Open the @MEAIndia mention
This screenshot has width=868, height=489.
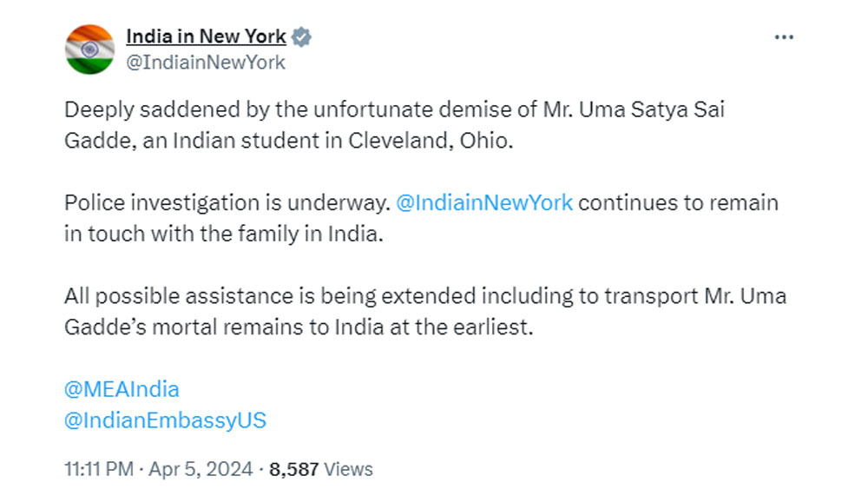(x=122, y=388)
